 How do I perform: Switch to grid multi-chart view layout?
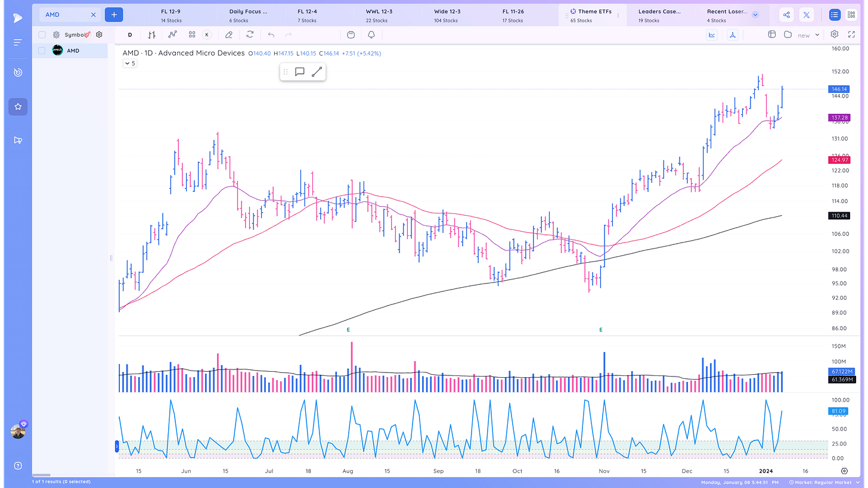[851, 15]
